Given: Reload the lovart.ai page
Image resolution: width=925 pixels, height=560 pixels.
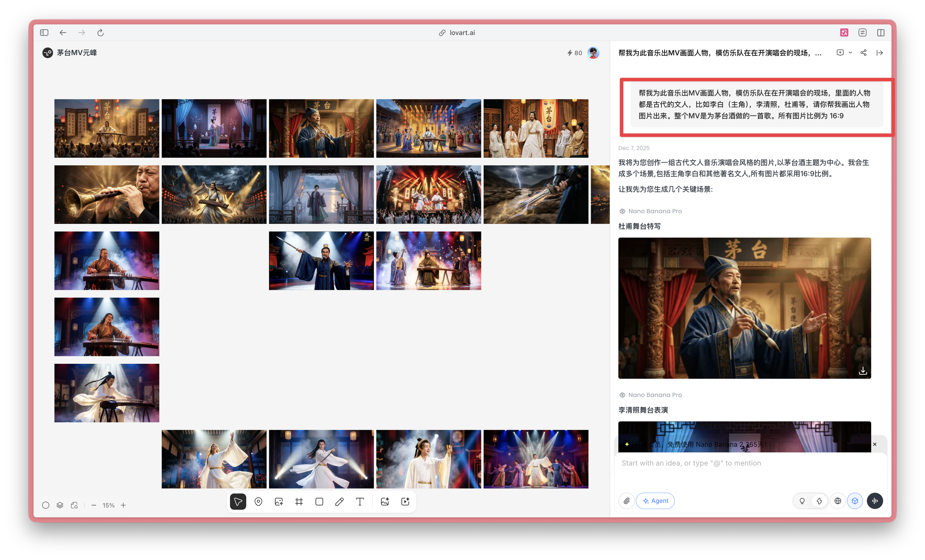Looking at the screenshot, I should pos(100,33).
